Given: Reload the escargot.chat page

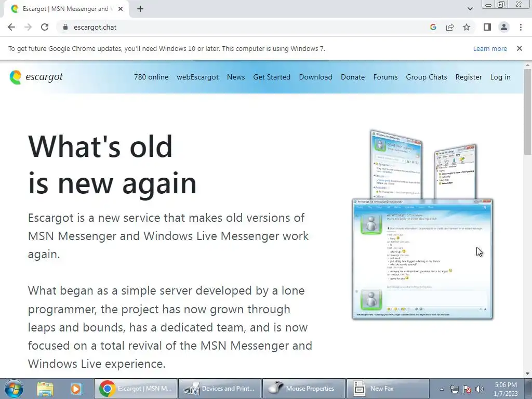Looking at the screenshot, I should (x=45, y=27).
